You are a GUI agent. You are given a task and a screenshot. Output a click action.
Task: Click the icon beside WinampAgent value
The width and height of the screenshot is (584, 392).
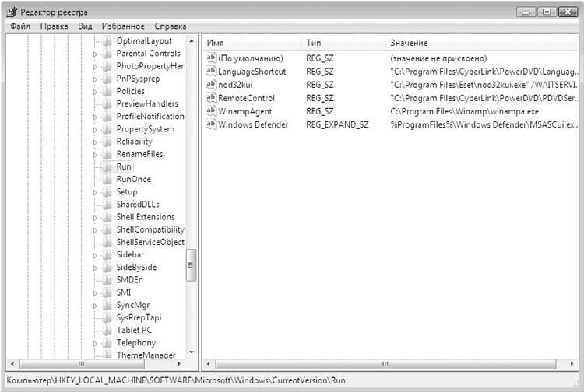(210, 111)
